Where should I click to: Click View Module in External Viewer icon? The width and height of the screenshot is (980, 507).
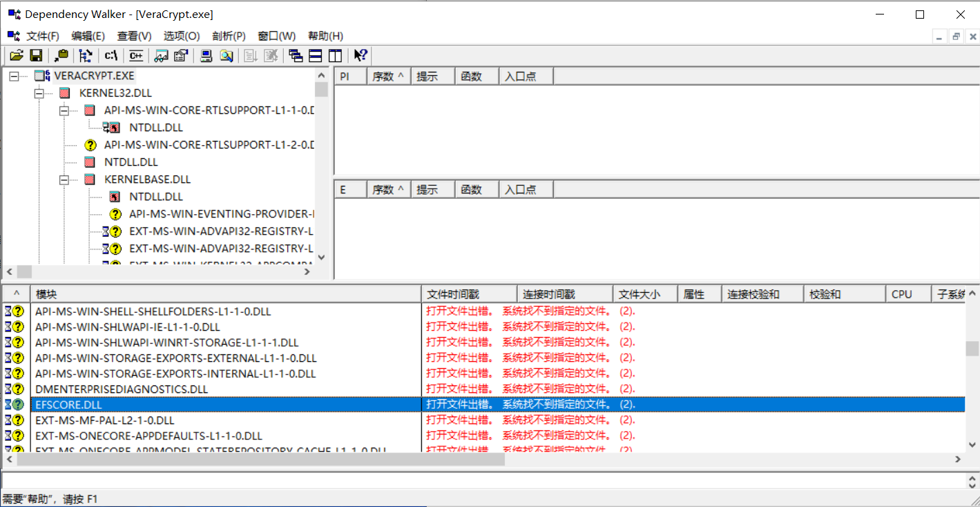(x=162, y=56)
